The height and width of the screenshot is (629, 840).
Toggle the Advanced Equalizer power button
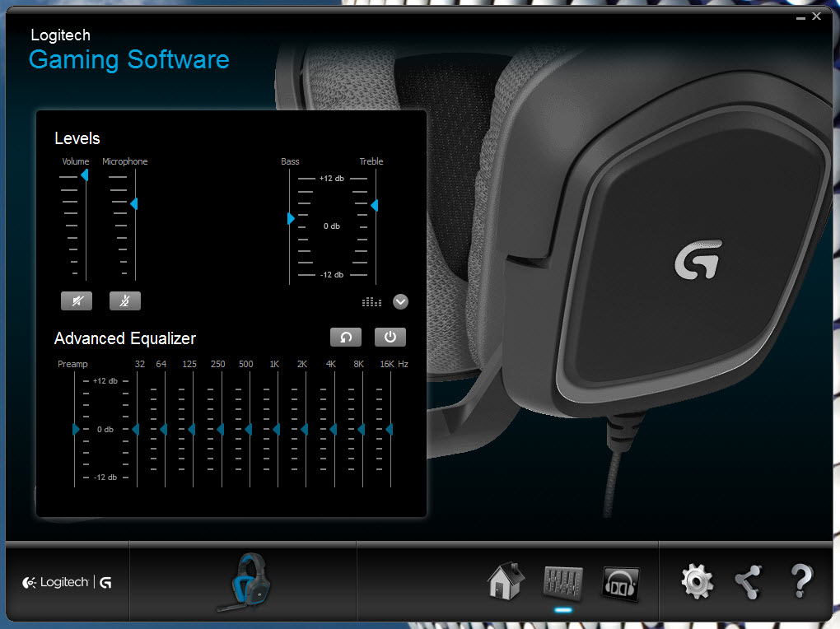pyautogui.click(x=390, y=337)
